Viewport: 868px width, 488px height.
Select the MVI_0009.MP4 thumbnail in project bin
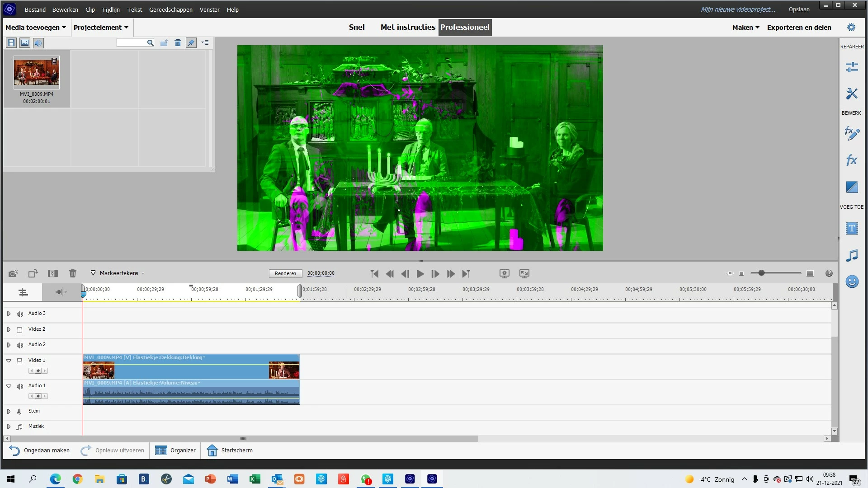37,72
